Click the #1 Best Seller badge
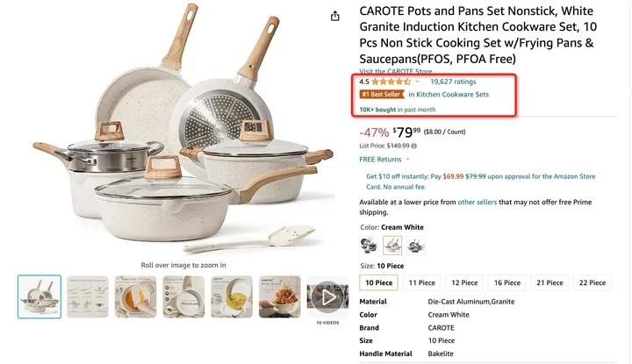Image resolution: width=632 pixels, height=364 pixels. pyautogui.click(x=385, y=94)
